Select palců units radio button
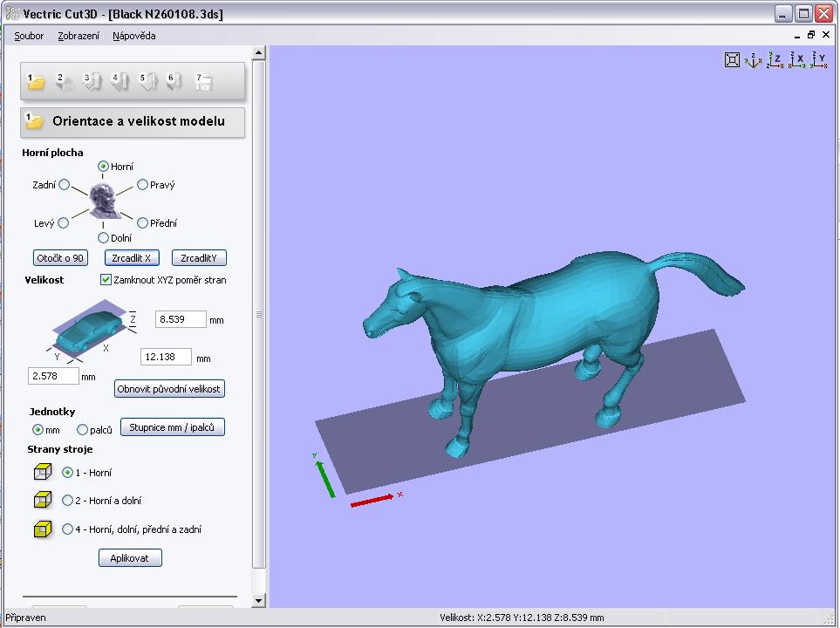 point(83,429)
